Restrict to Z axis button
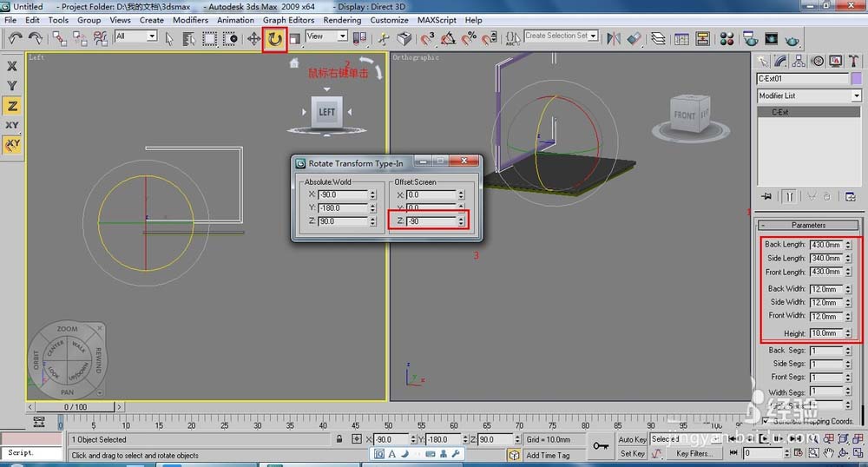Viewport: 868px width, 467px height. 11,106
